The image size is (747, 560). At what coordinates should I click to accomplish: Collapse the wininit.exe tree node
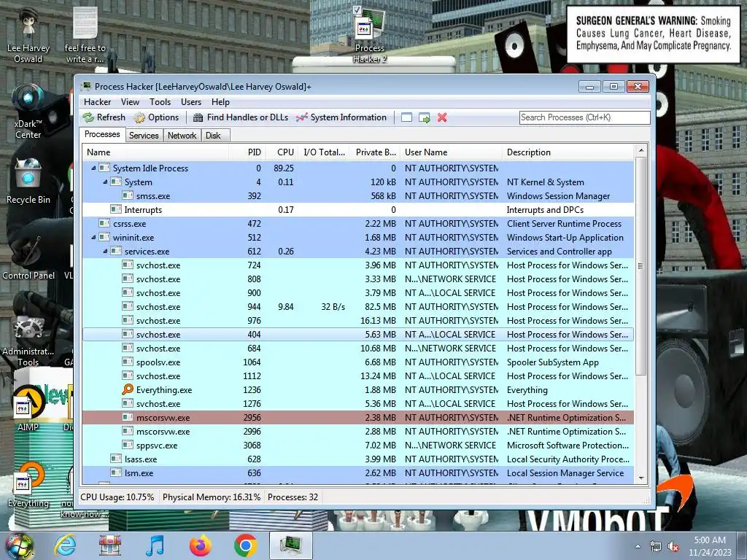[93, 237]
